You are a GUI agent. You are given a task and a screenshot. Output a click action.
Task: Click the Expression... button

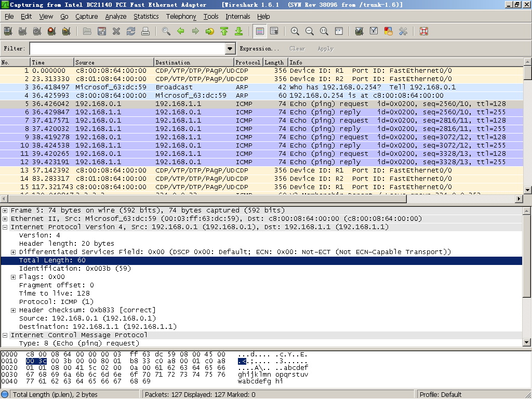259,48
